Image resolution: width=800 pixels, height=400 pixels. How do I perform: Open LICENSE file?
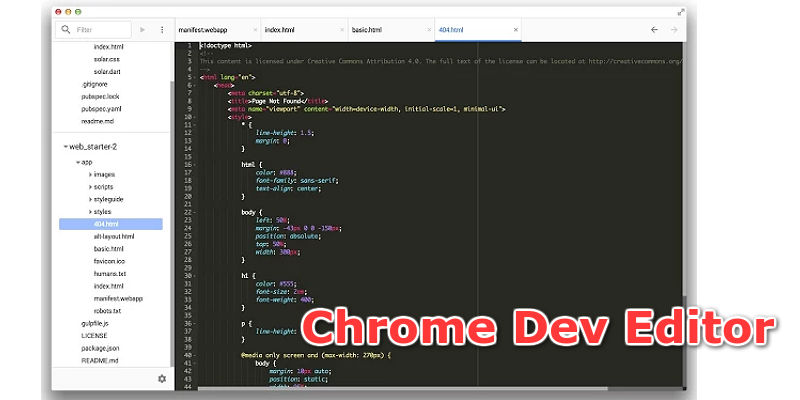[94, 336]
